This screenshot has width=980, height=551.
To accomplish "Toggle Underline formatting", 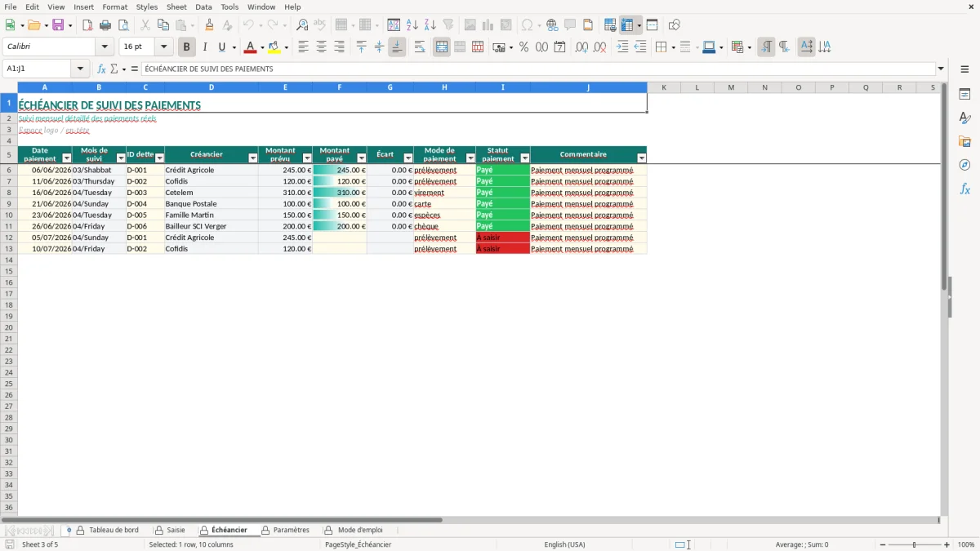I will point(221,47).
